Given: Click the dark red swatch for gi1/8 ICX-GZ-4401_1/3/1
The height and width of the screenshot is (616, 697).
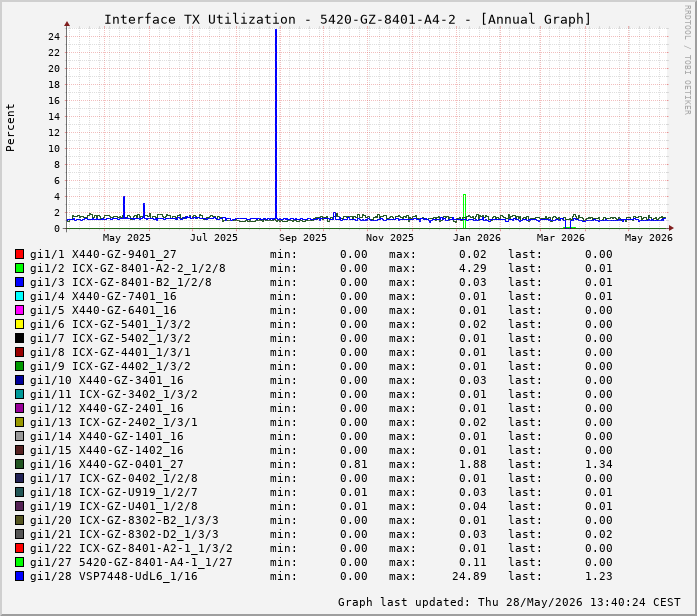Looking at the screenshot, I should [19, 352].
